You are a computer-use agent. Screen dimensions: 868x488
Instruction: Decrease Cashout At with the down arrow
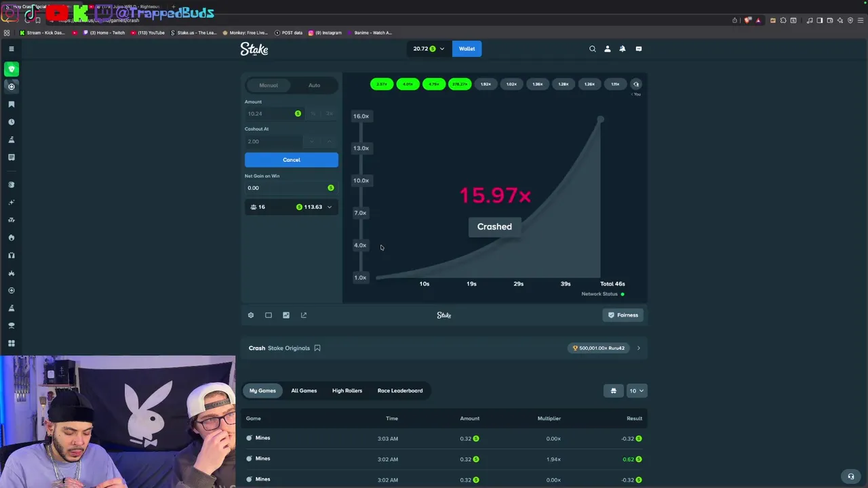(x=312, y=142)
